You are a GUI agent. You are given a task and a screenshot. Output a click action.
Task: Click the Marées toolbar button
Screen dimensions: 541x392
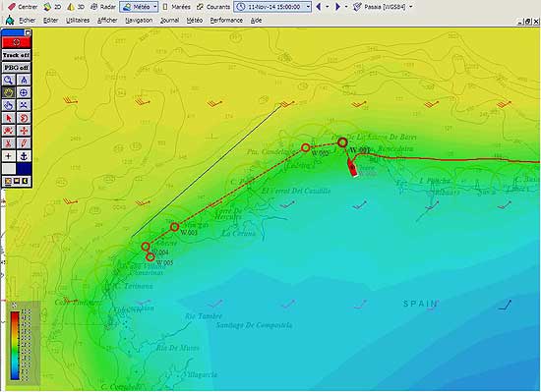pyautogui.click(x=177, y=7)
